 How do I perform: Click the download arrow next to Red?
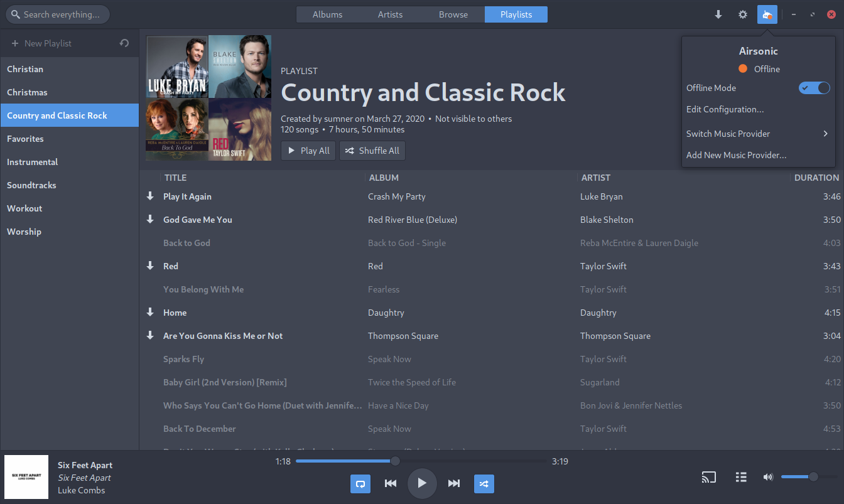pyautogui.click(x=150, y=266)
